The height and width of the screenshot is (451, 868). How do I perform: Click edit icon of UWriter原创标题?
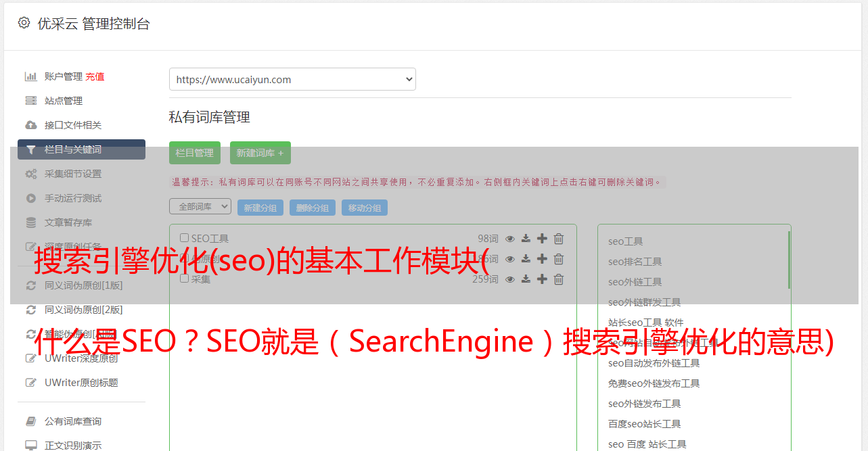click(x=30, y=383)
